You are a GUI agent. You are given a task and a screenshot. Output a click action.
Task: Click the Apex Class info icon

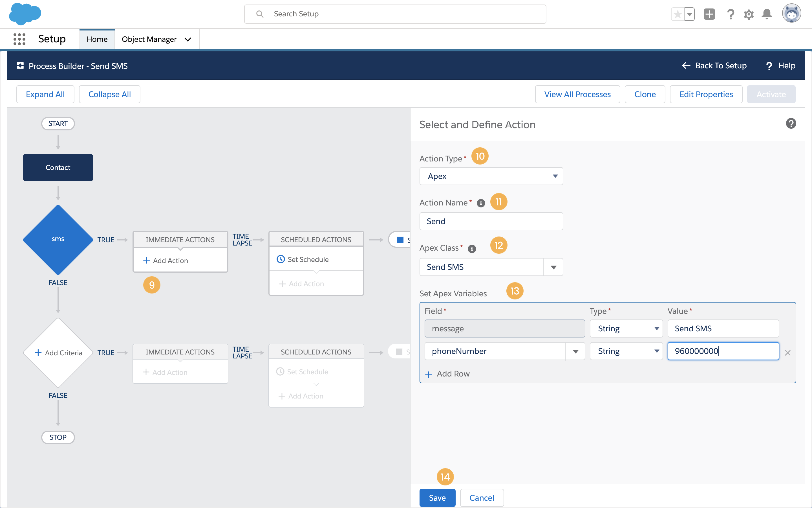tap(472, 249)
